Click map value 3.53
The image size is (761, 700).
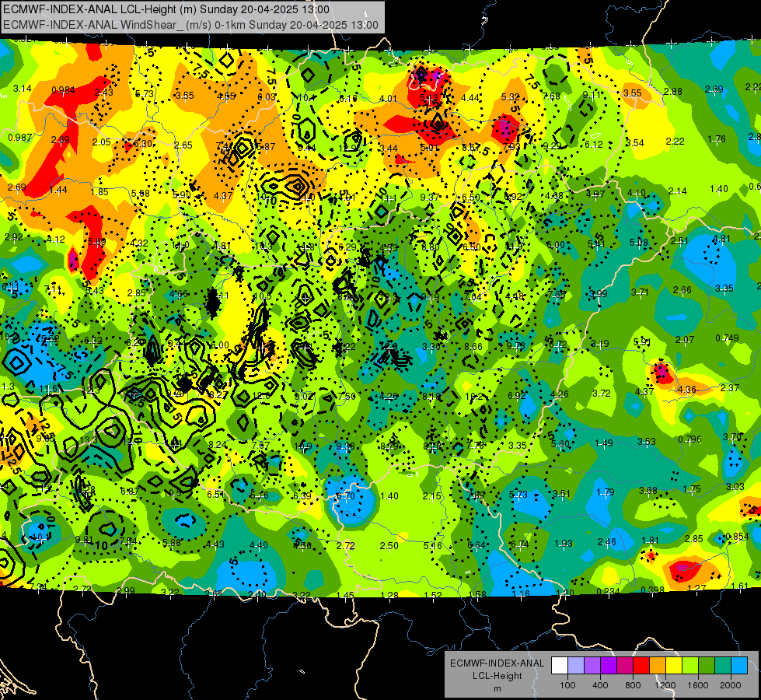[647, 441]
